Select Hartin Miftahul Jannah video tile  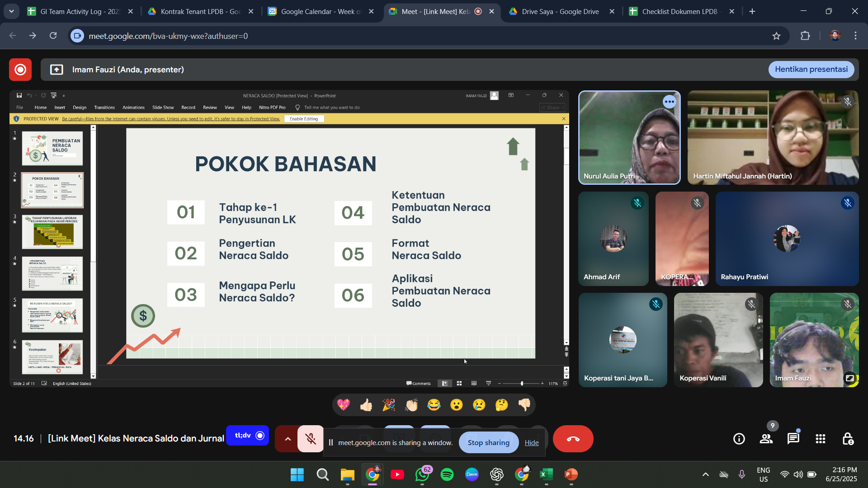point(773,137)
